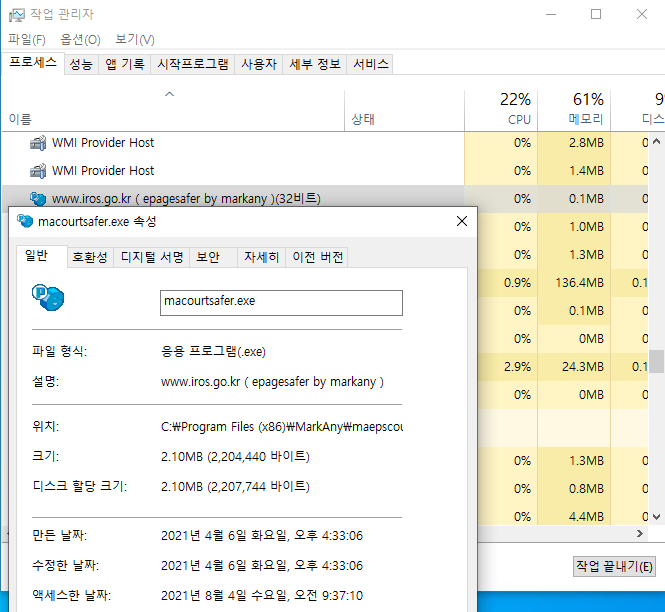This screenshot has height=612, width=665.
Task: Click the first WMI Provider Host icon
Action: [x=38, y=143]
